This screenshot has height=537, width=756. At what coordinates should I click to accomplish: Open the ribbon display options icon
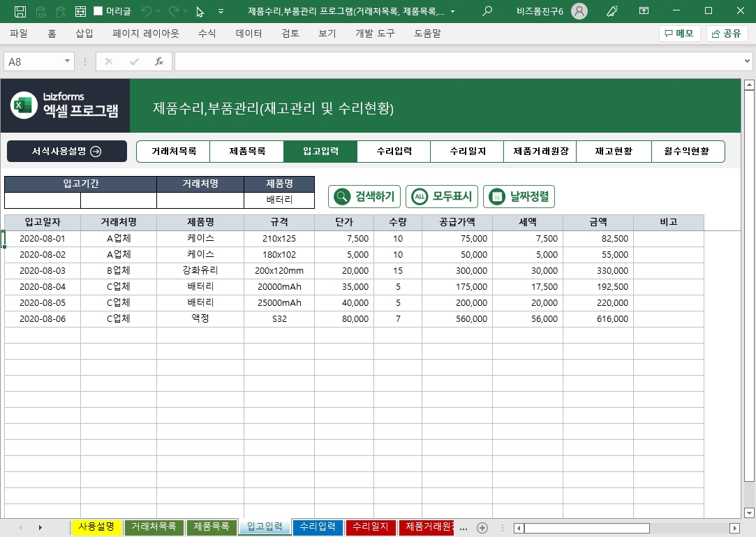click(x=644, y=11)
